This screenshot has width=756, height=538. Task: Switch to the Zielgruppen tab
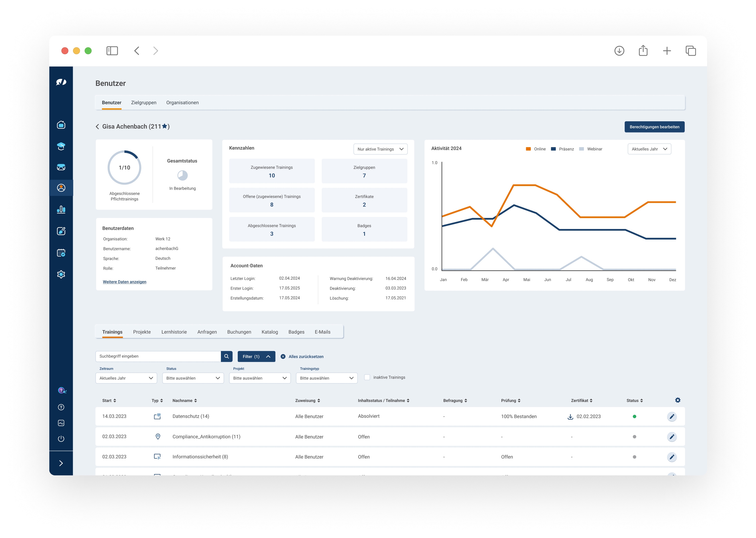point(143,103)
